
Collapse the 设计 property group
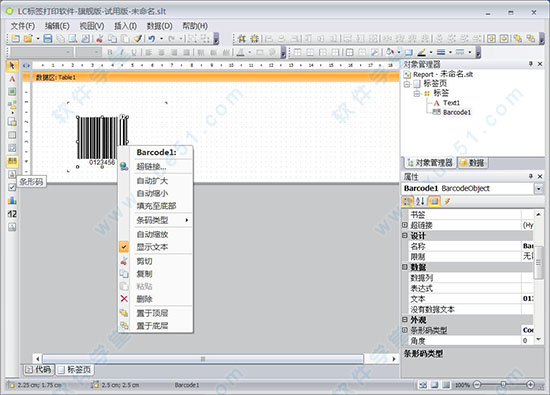(x=404, y=235)
